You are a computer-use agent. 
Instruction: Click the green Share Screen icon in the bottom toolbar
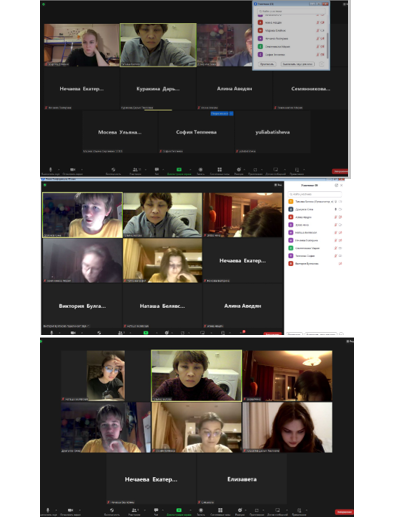coord(179,510)
